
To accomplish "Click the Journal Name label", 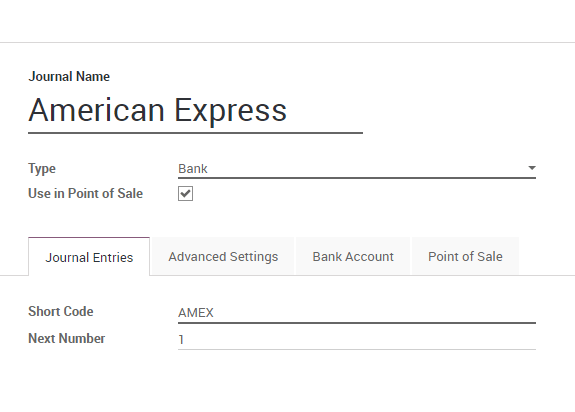I will [69, 76].
